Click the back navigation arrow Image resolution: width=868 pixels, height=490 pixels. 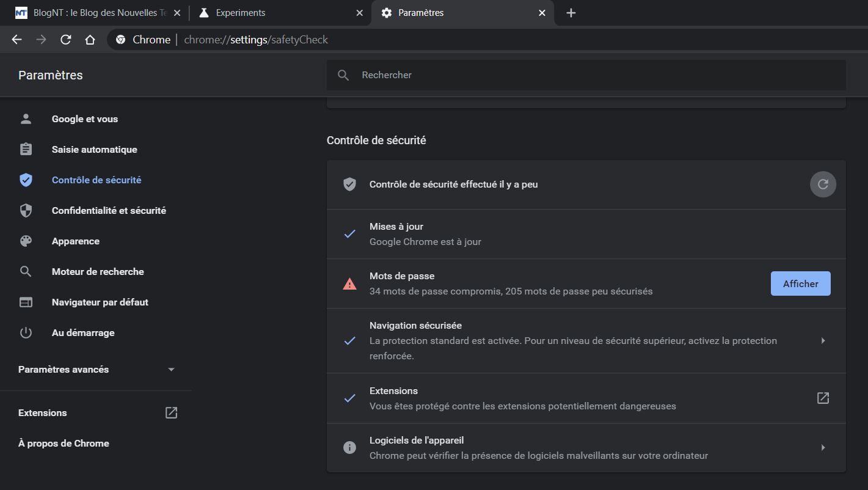pos(16,40)
